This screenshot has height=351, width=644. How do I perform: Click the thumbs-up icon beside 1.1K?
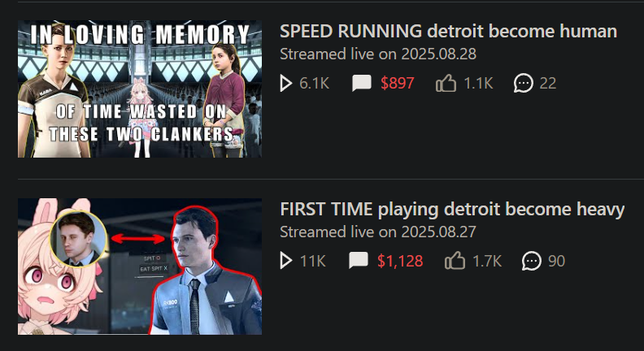tap(446, 83)
